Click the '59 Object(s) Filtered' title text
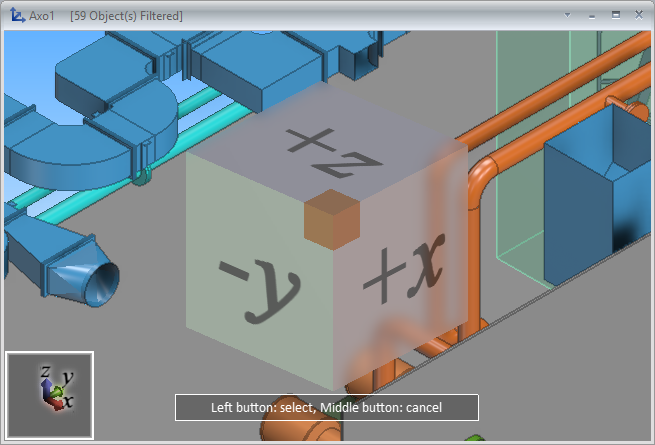 [127, 16]
